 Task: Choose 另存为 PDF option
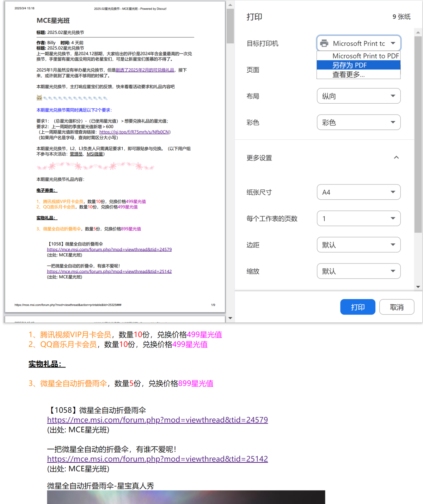pos(358,65)
